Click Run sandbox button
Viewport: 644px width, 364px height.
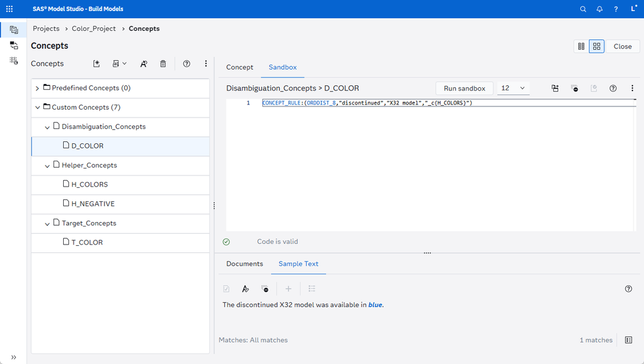click(465, 88)
